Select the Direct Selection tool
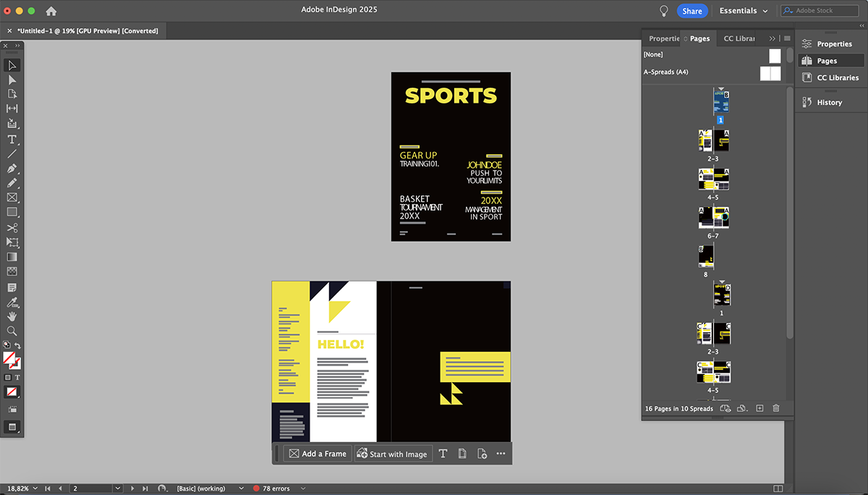 tap(12, 80)
